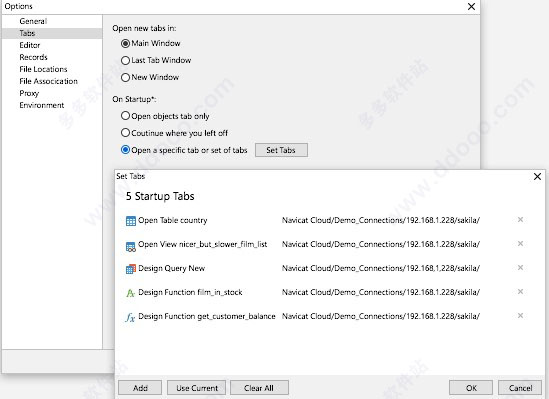Open the File Locations category
Screen dimensions: 549x399
pos(43,69)
